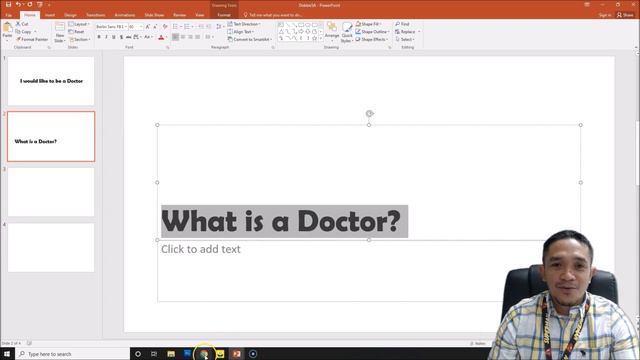This screenshot has width=640, height=360.
Task: Open the Drawing Tools Format tab
Action: click(224, 15)
